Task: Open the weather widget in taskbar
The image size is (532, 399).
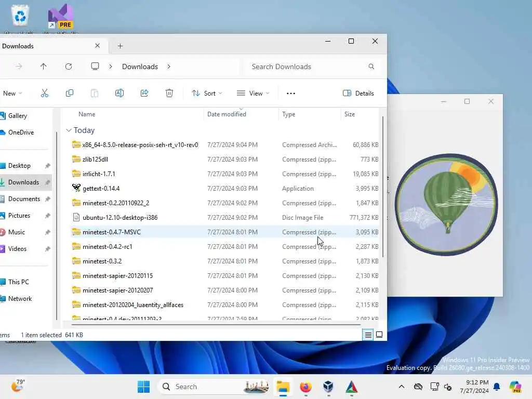Action: coord(18,386)
